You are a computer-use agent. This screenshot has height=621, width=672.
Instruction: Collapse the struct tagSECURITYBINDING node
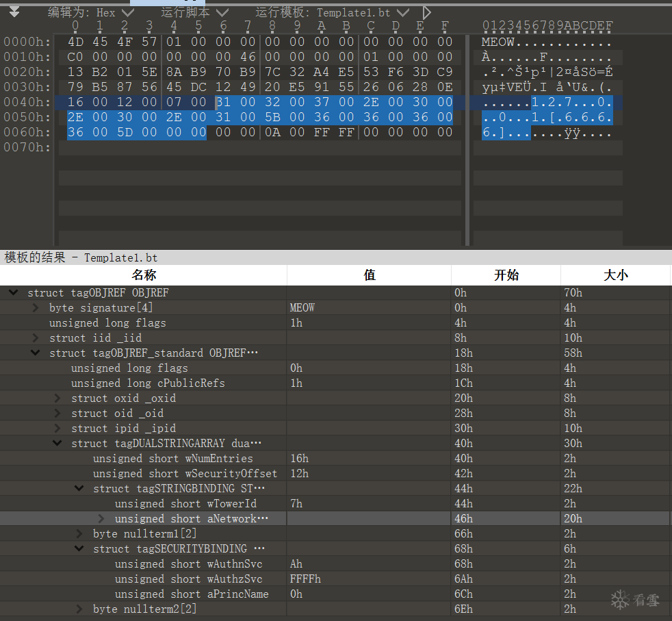click(79, 549)
